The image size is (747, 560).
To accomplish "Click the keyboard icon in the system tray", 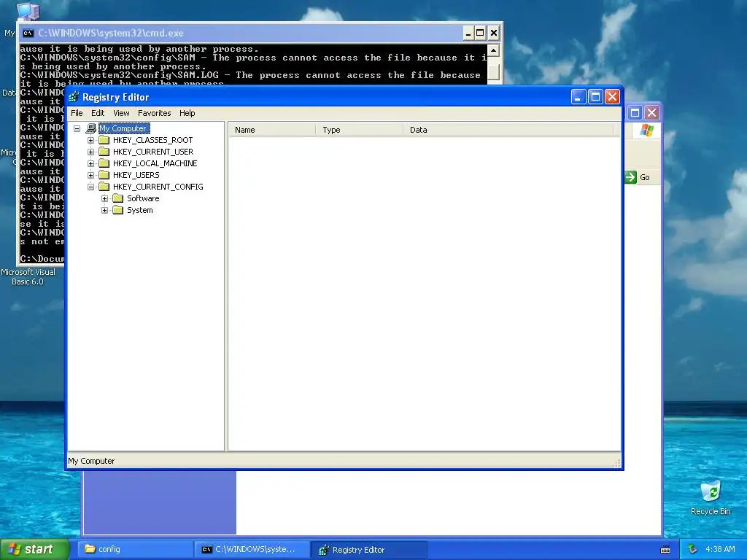I will pos(665,550).
